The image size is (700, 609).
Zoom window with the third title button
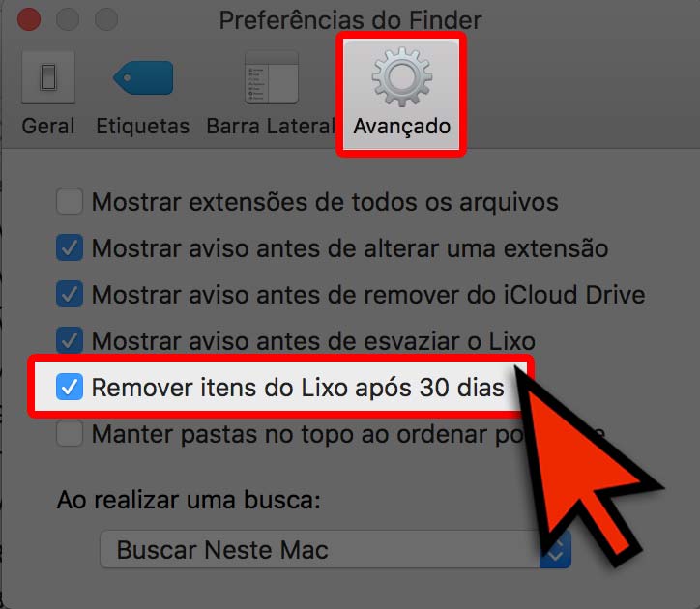tap(106, 19)
